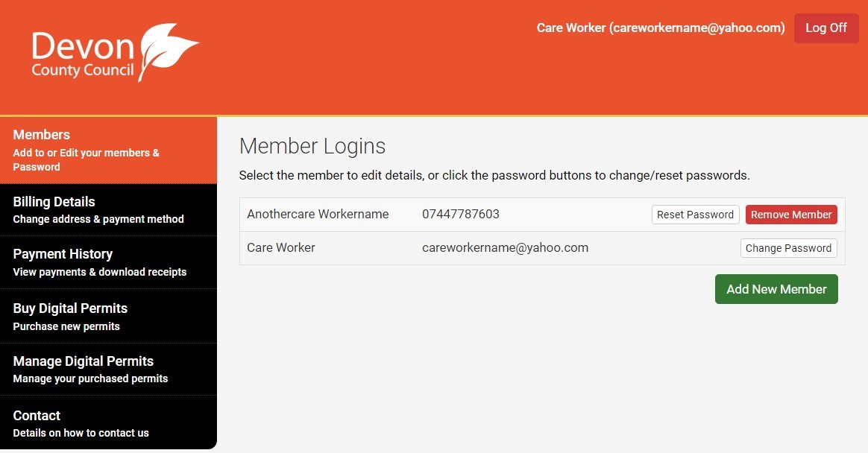Add a new member with green button
Screen dimensions: 868x453
[776, 289]
